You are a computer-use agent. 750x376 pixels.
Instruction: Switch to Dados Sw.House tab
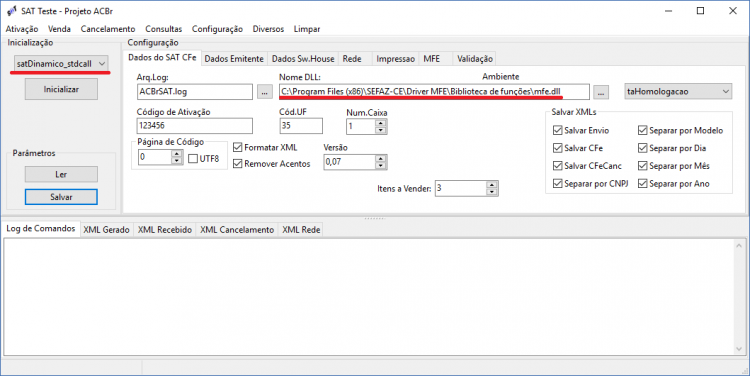(x=303, y=59)
